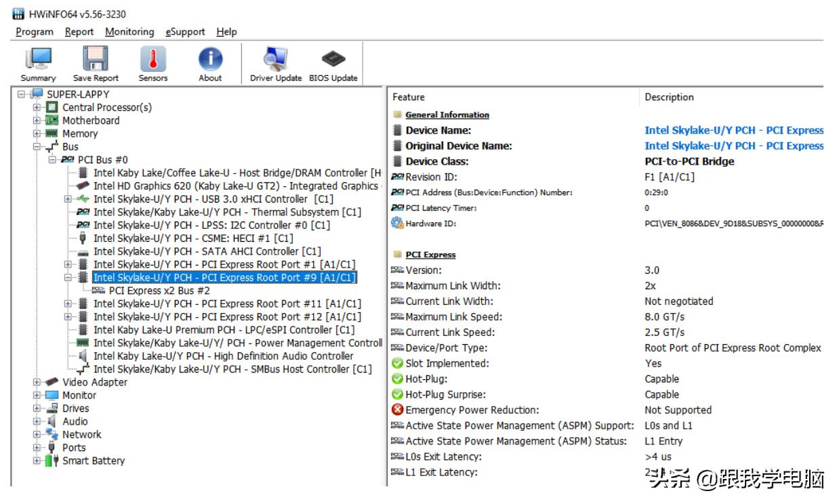839x504 pixels.
Task: Expand USB 3.0 xHCI Controller node
Action: click(68, 199)
